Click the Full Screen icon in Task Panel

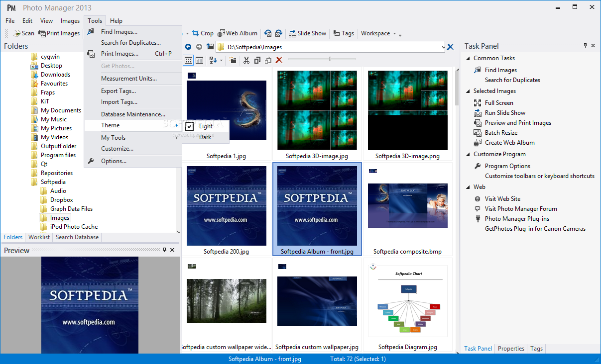point(478,103)
